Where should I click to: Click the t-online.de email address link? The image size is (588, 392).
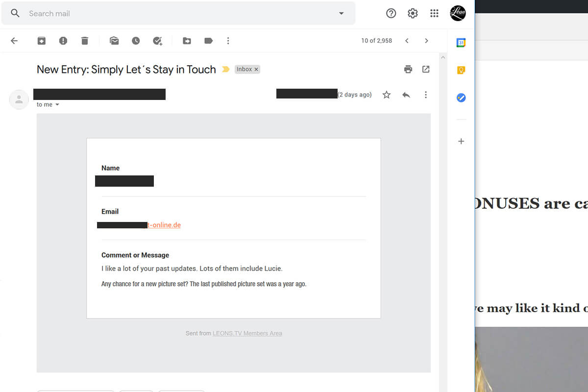[x=164, y=225]
